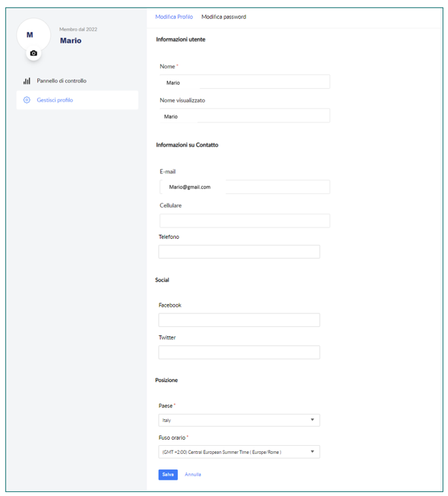This screenshot has height=496, width=448.
Task: Expand the Paese dropdown arrow
Action: [x=312, y=420]
